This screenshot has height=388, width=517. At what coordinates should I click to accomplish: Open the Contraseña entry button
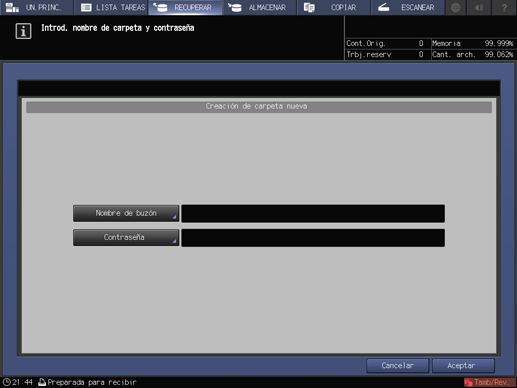click(126, 237)
